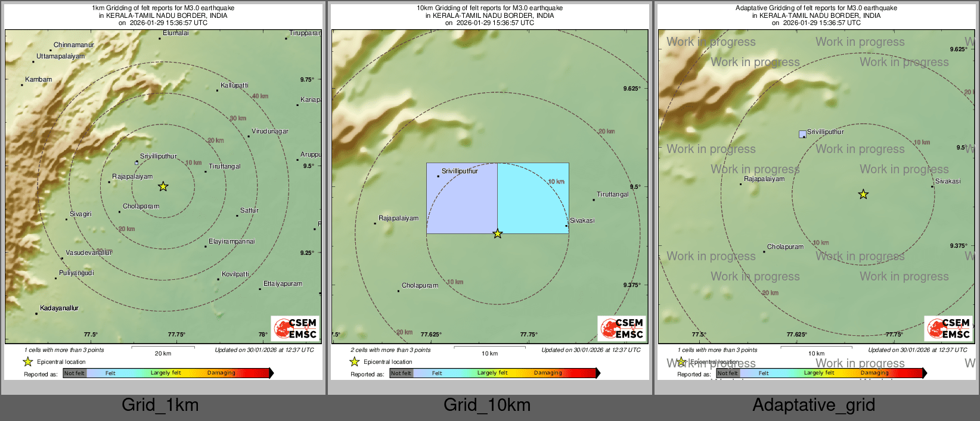Click 'Sivakasi' label on Adaptative_grid map
Viewport: 980px width, 421px height.
948,181
